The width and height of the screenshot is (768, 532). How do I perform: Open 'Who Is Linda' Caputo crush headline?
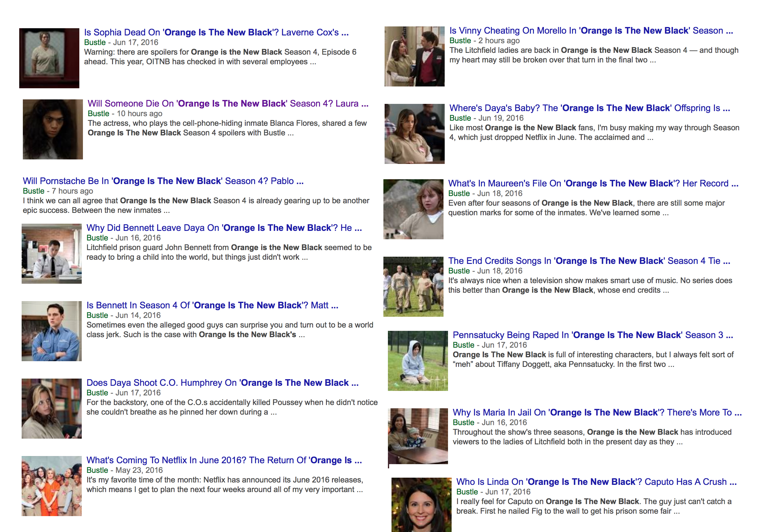click(x=596, y=482)
